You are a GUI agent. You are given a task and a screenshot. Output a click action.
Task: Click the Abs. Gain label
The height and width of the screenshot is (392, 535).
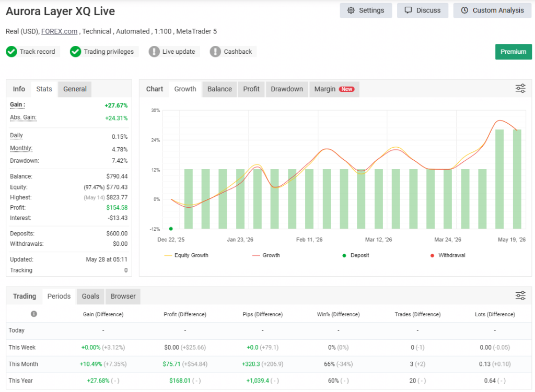pyautogui.click(x=23, y=117)
